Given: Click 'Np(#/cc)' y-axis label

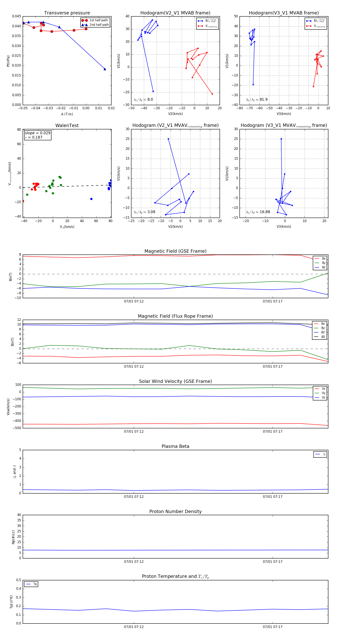Looking at the screenshot, I should click(x=13, y=537).
